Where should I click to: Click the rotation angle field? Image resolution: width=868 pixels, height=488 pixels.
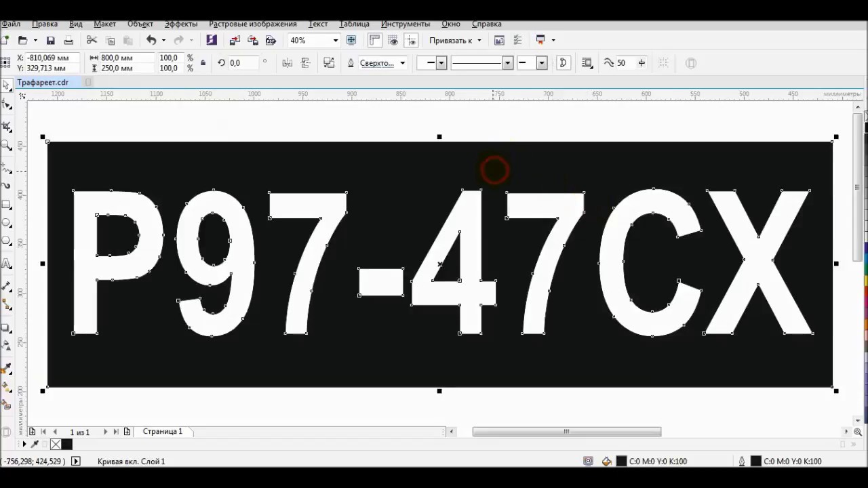tap(243, 63)
